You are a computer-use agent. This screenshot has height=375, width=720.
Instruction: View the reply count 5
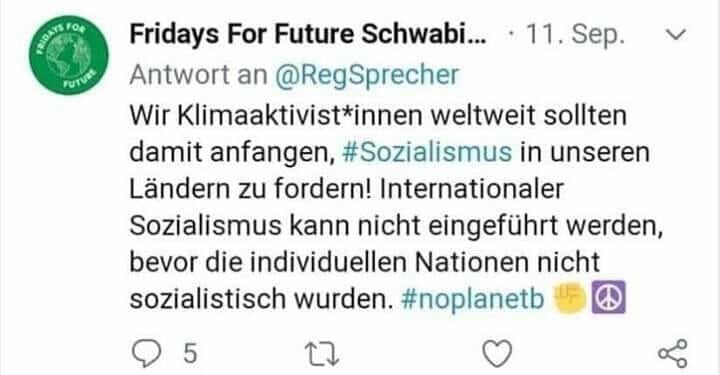point(190,354)
